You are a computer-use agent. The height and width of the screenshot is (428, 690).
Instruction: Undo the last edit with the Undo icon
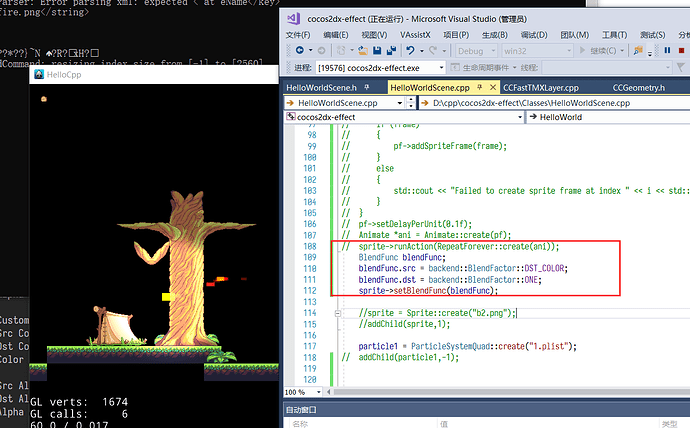click(x=411, y=51)
